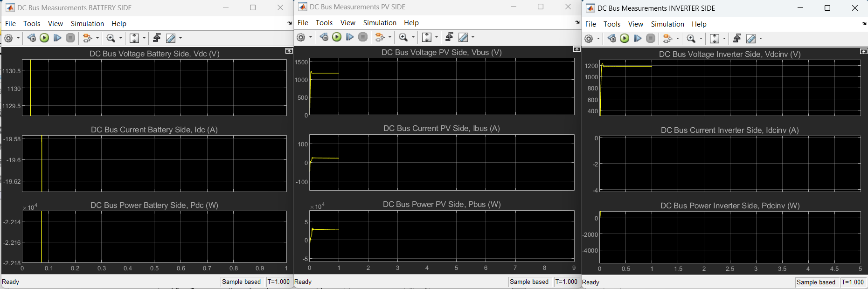Expand scale axes dropdown in PV Side scope
The height and width of the screenshot is (289, 868).
437,37
